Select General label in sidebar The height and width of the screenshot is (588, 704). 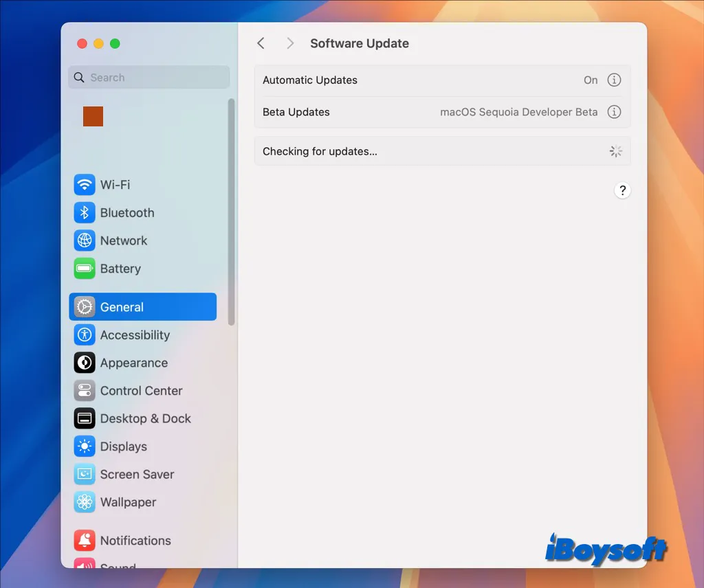(x=122, y=307)
